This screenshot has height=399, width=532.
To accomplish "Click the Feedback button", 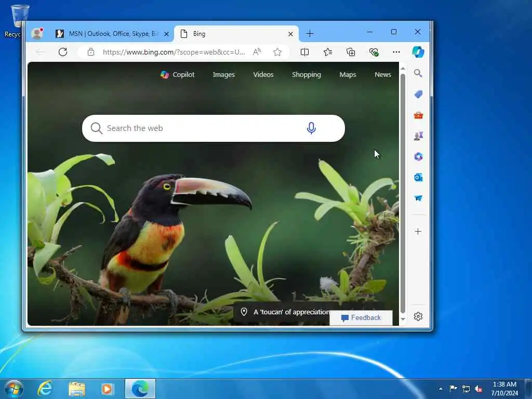I will (x=361, y=318).
